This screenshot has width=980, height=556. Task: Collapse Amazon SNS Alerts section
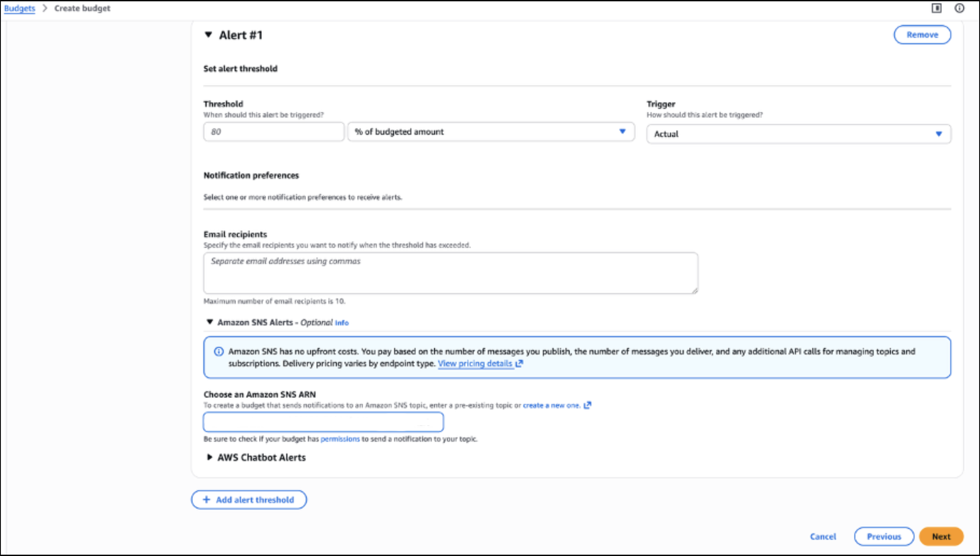(x=210, y=322)
